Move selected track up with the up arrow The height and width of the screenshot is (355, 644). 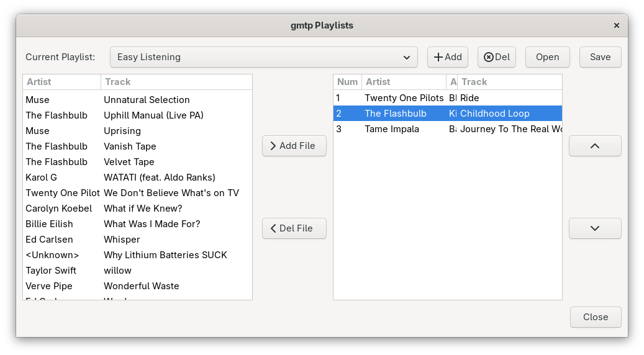pyautogui.click(x=595, y=146)
